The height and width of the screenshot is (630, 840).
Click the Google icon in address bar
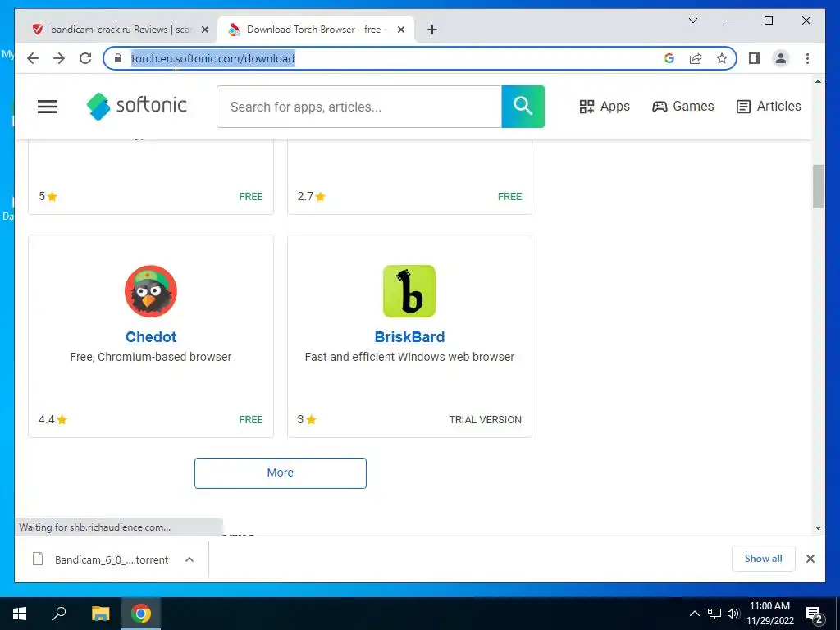(x=669, y=58)
